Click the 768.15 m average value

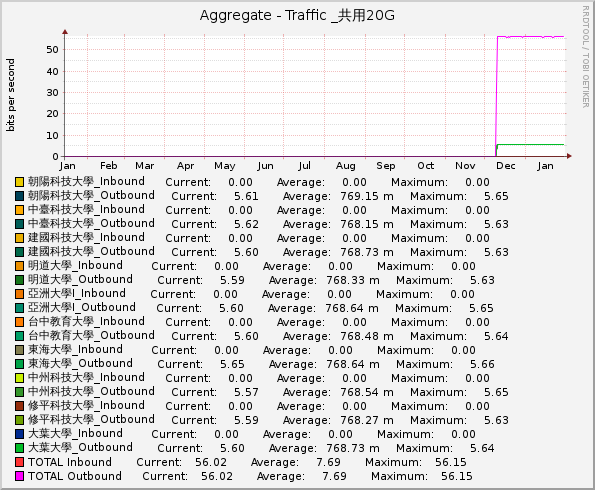[367, 224]
